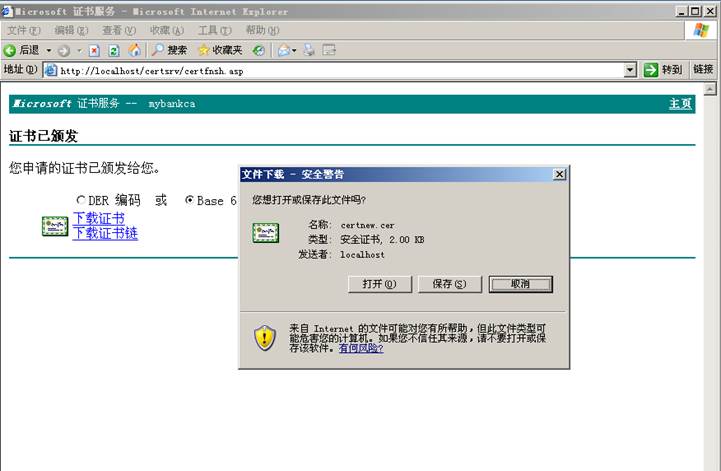Open the 查看 (View) menu
The height and width of the screenshot is (471, 721).
119,30
